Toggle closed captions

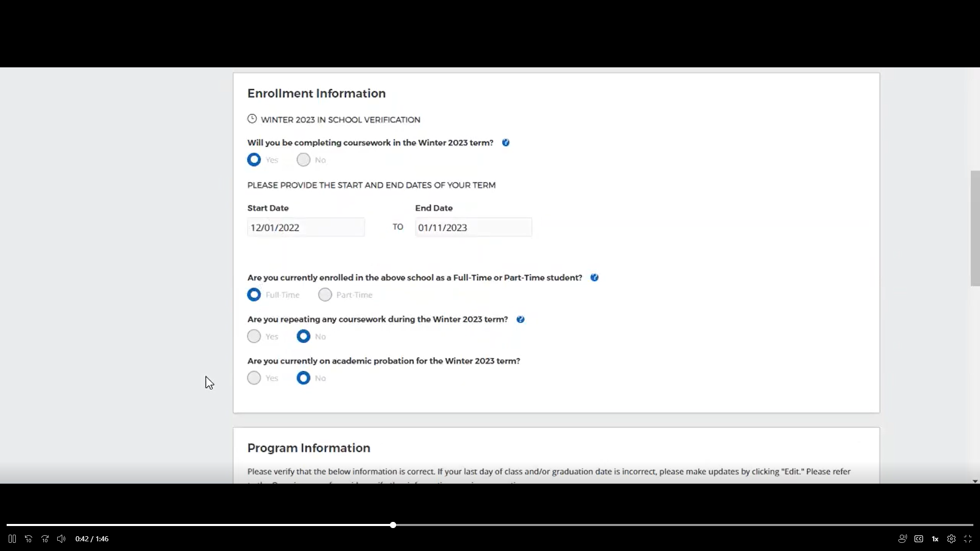coord(919,539)
